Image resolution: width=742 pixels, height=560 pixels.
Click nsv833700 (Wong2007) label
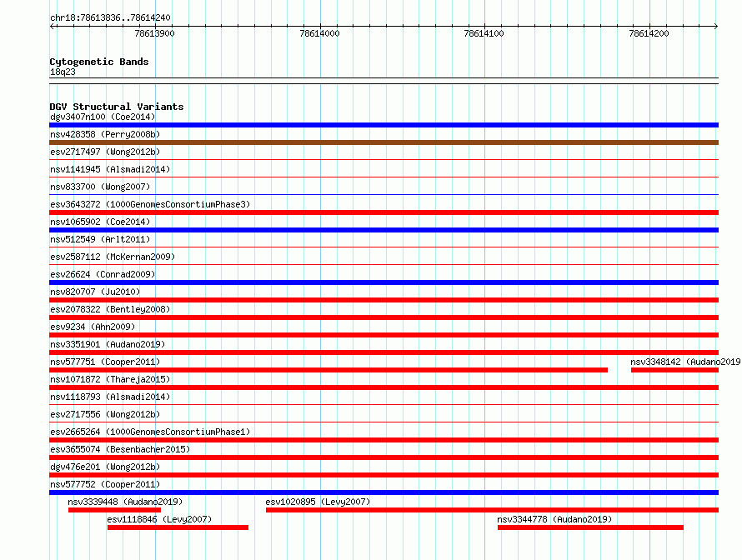100,187
